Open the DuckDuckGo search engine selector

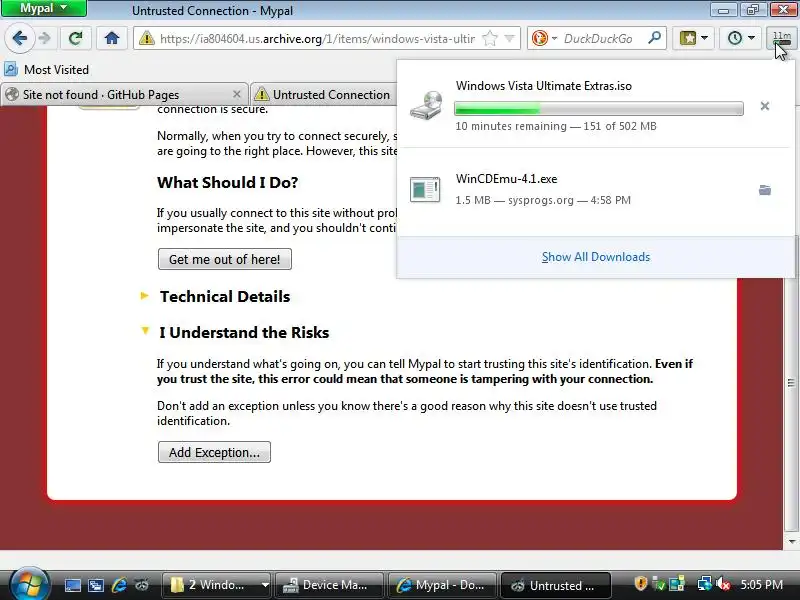pos(544,38)
